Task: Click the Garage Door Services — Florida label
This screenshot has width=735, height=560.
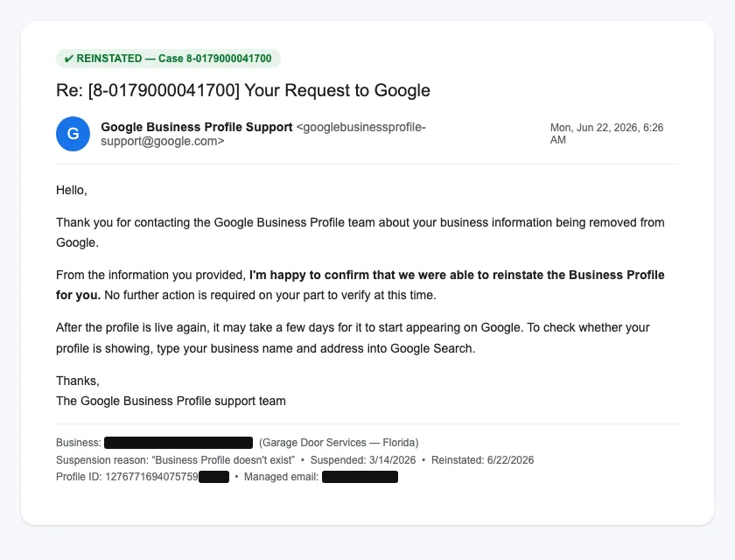Action: tap(339, 443)
